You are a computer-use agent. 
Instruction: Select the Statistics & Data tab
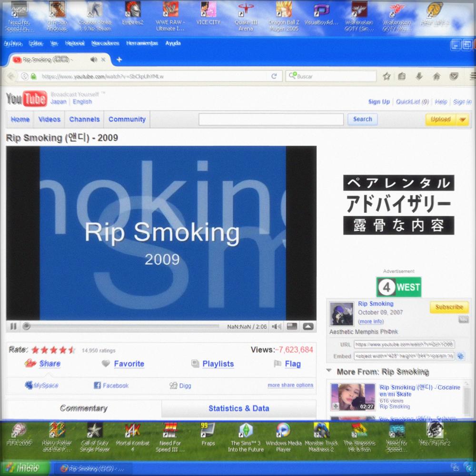(239, 408)
